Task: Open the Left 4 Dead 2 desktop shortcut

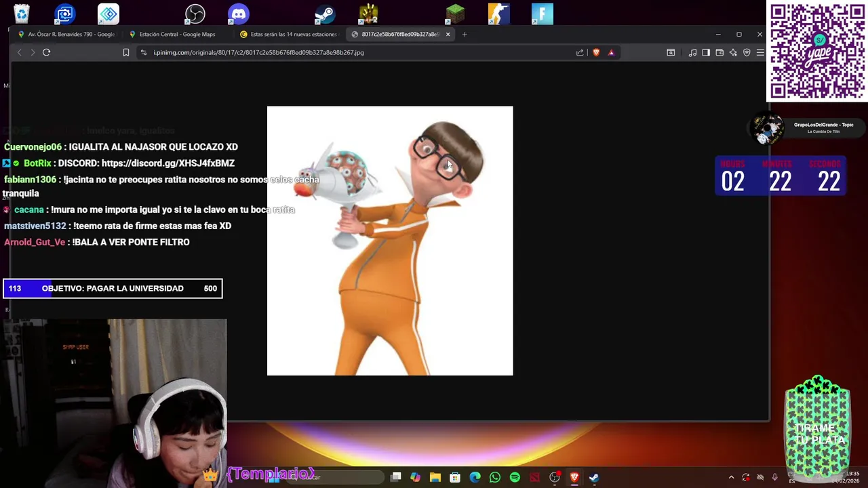Action: (x=368, y=14)
